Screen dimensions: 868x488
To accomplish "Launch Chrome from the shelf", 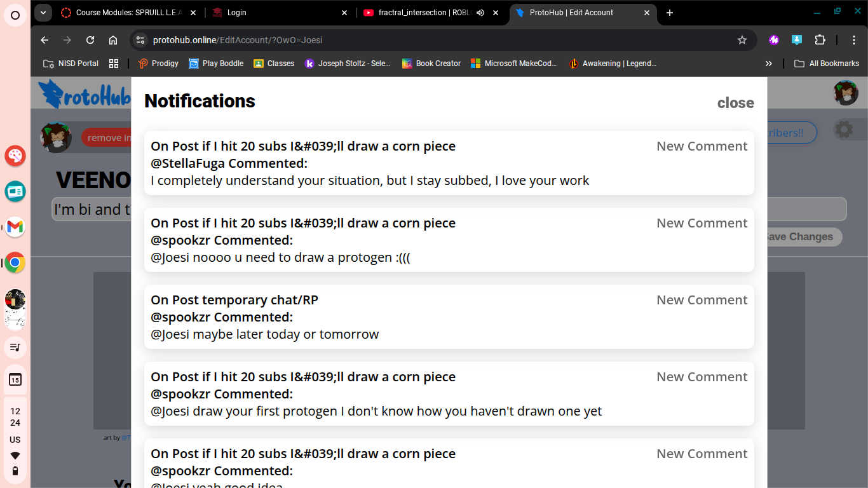I will (15, 262).
